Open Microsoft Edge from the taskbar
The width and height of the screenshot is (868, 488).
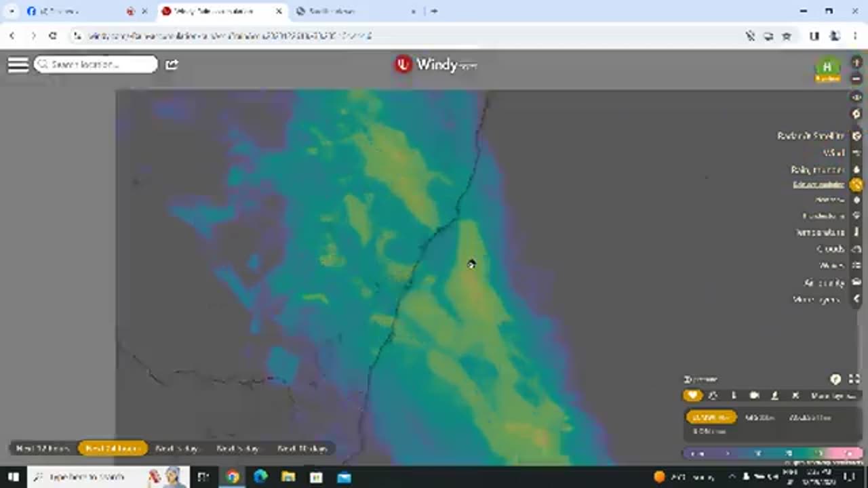pyautogui.click(x=260, y=477)
